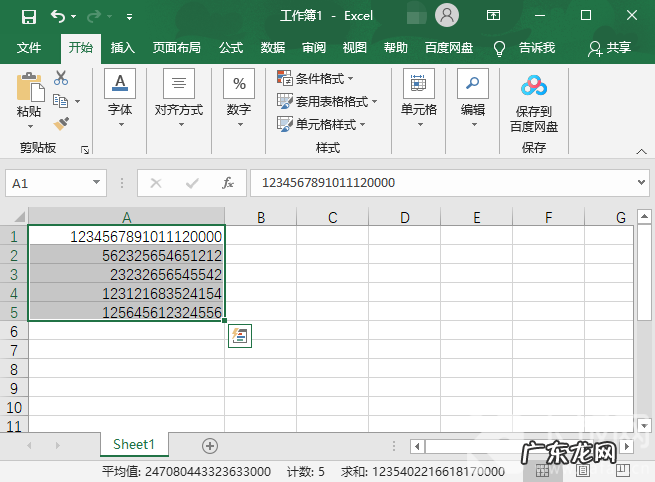This screenshot has height=482, width=655.
Task: Click the Select All corner triangle
Action: click(20, 217)
